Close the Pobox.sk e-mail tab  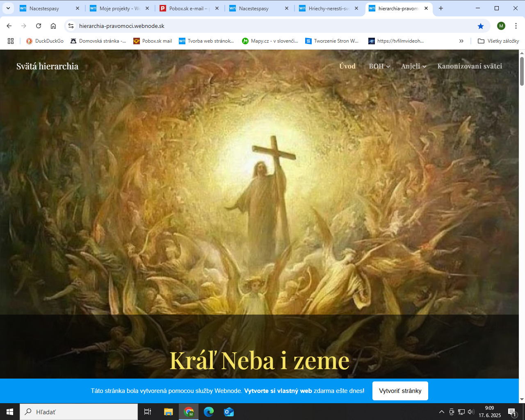(x=217, y=8)
